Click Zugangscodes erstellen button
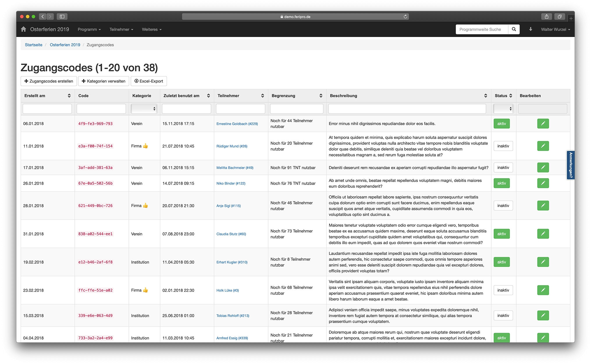 click(49, 81)
